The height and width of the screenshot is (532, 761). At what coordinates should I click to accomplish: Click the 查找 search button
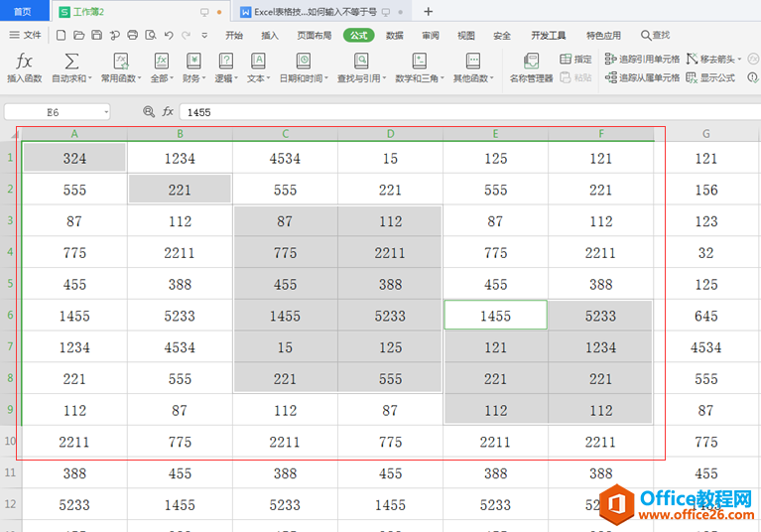(x=655, y=35)
